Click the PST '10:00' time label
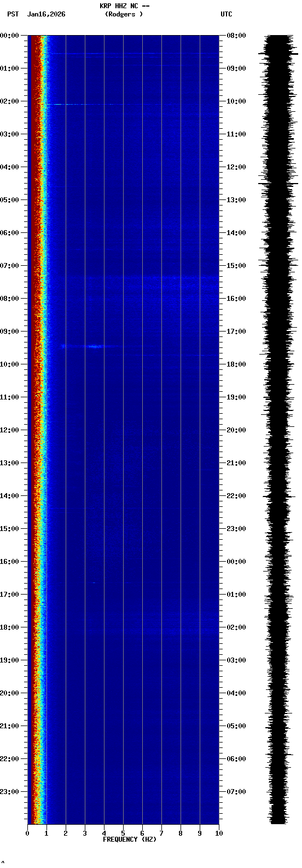 (9, 364)
